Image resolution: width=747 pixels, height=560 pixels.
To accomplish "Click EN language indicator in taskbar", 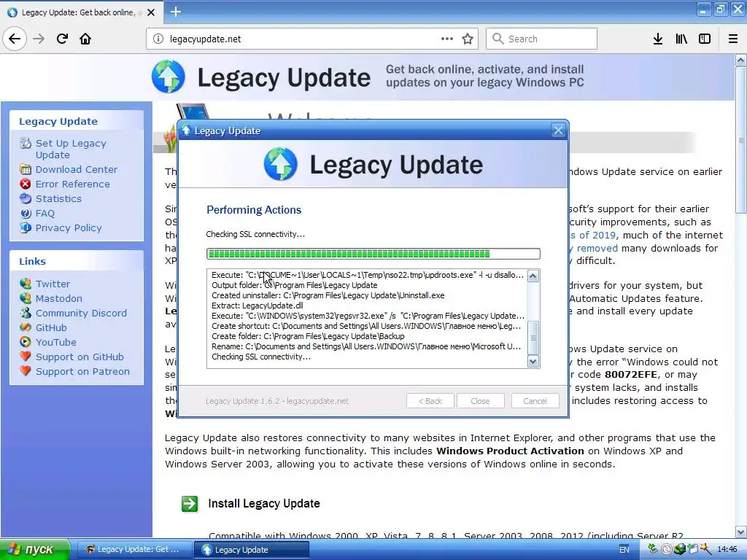I will 624,550.
